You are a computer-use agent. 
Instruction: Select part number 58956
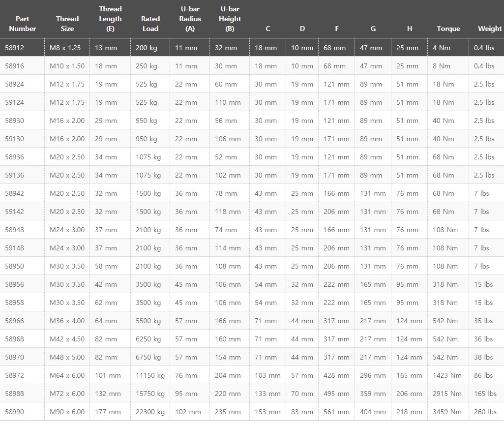click(x=14, y=284)
